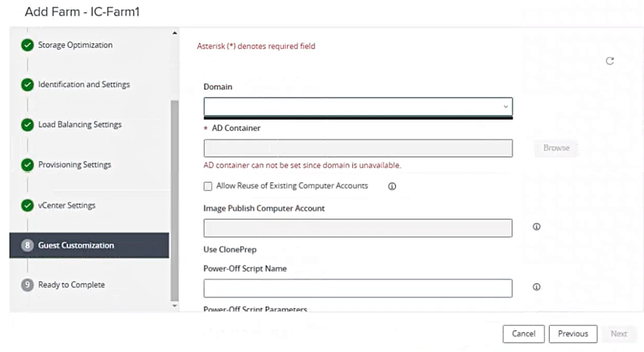Jump to Ready to Complete step

pos(71,285)
